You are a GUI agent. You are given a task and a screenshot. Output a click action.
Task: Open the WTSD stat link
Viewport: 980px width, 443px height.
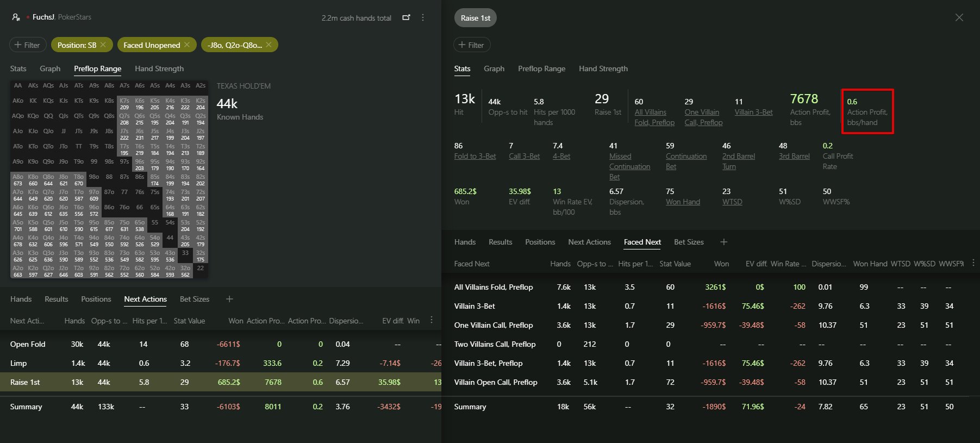coord(732,202)
